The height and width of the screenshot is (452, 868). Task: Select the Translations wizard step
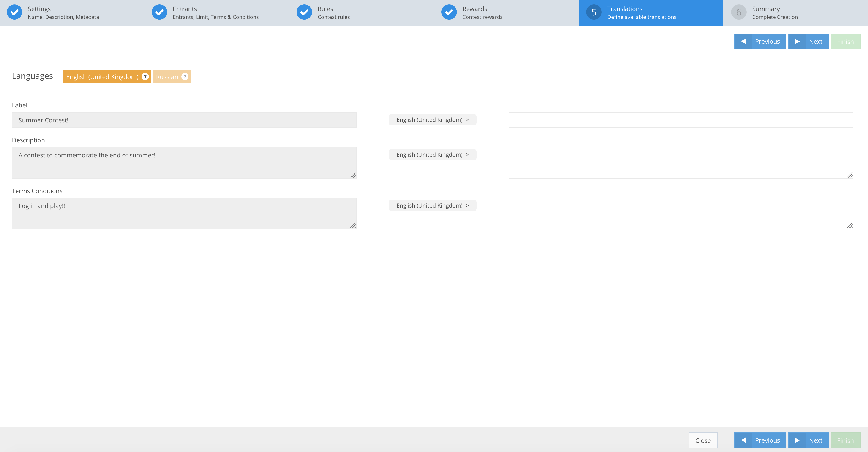[x=651, y=13]
